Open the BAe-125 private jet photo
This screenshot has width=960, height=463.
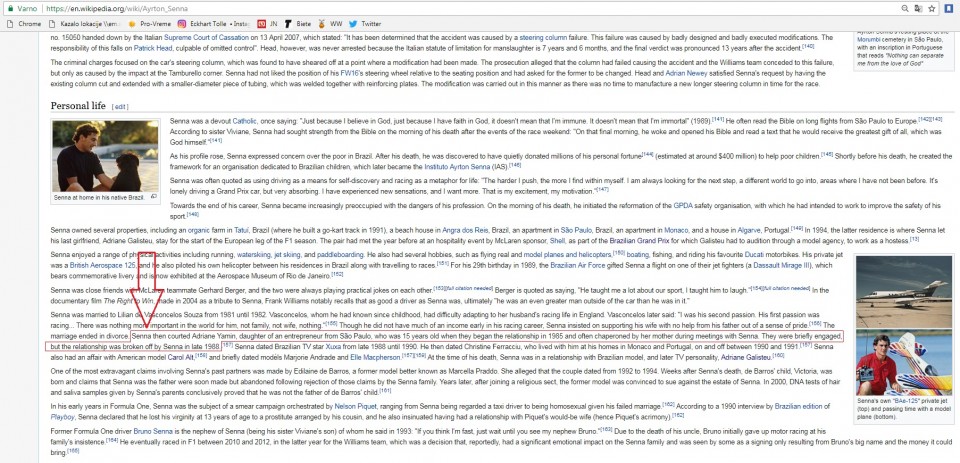[904, 291]
